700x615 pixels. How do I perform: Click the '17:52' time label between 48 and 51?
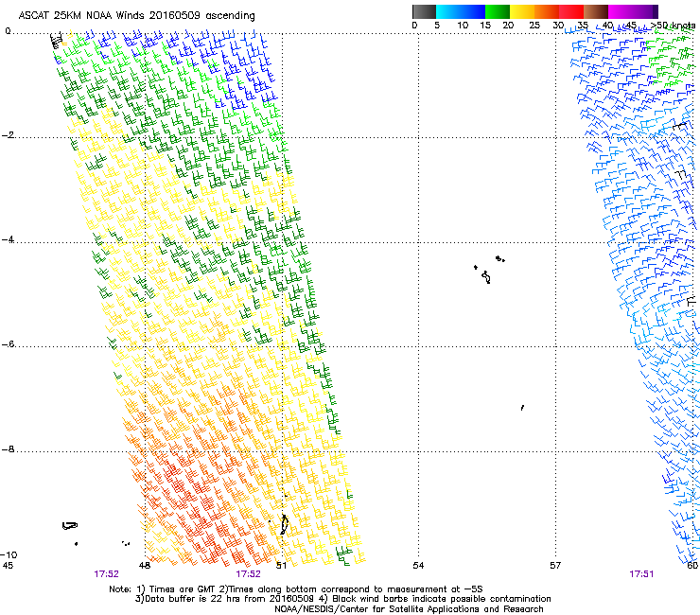tap(248, 574)
